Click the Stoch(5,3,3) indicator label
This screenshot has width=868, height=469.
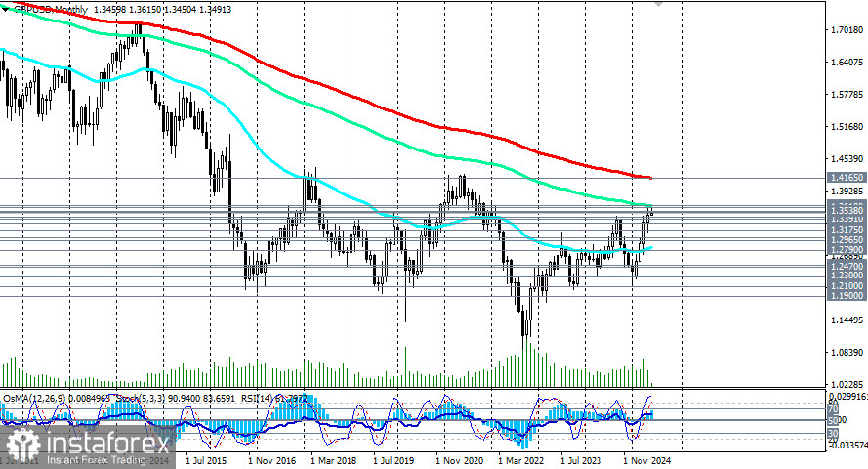139,398
